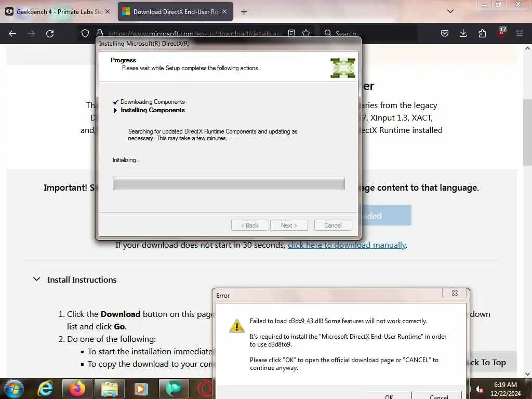Click the installer progress bar

(229, 183)
